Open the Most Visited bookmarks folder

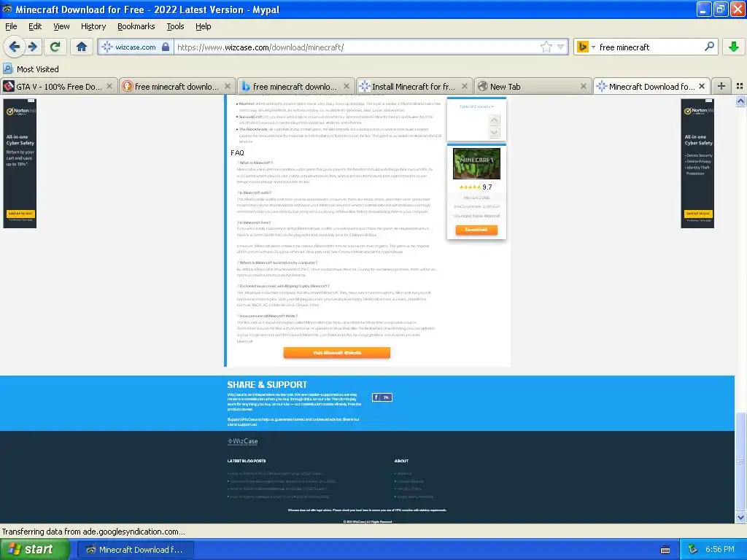[x=31, y=69]
